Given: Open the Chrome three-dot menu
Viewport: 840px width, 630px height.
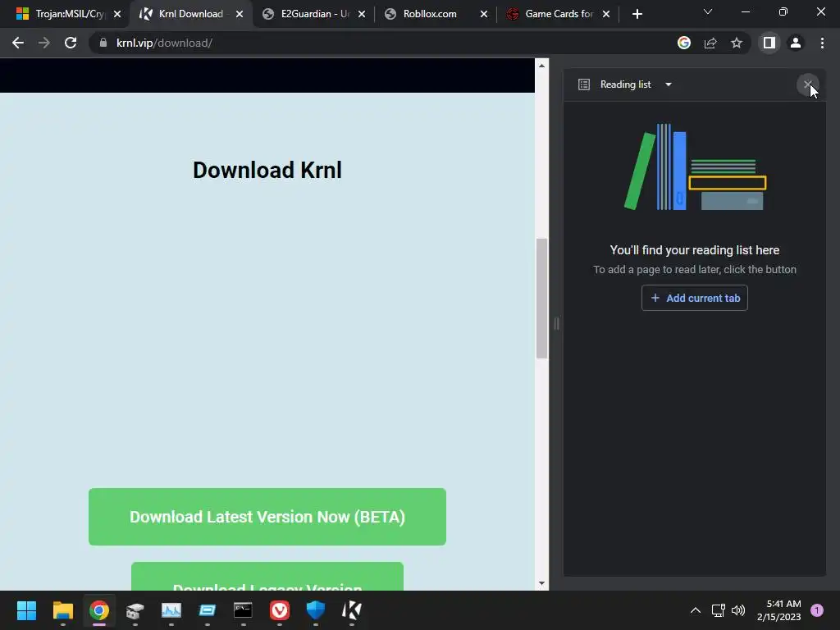Looking at the screenshot, I should coord(822,43).
